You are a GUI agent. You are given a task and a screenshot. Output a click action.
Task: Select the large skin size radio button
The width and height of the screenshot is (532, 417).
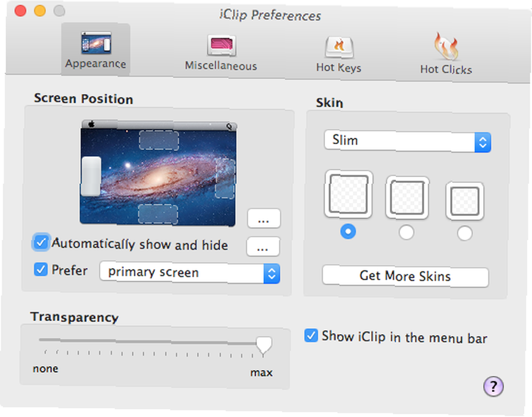coord(348,232)
